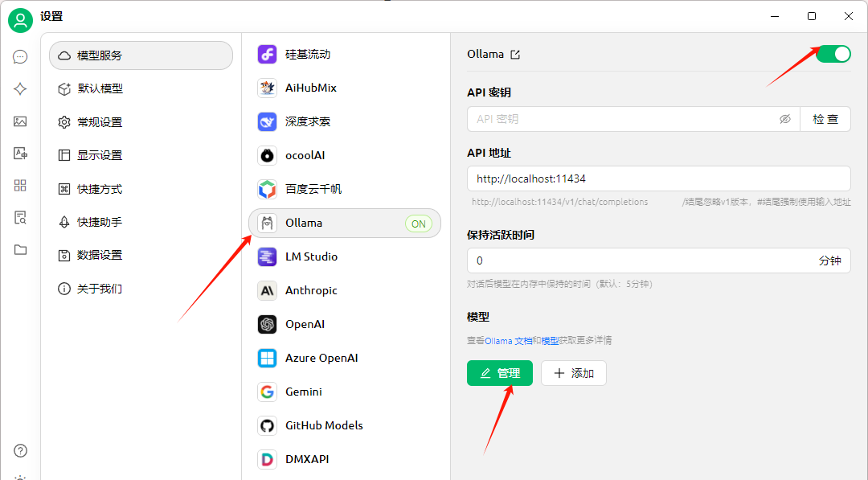
Task: Click the green user avatar icon
Action: tap(20, 20)
